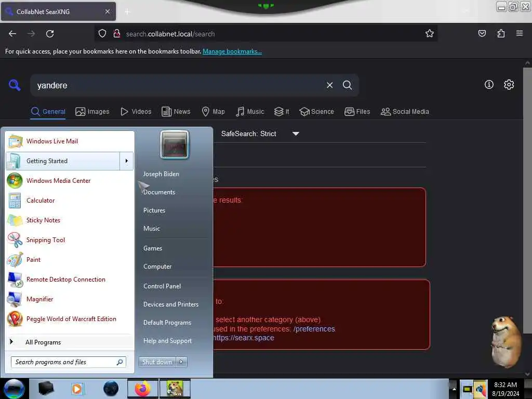The height and width of the screenshot is (399, 532).
Task: Follow the /preferences link
Action: coord(314,329)
